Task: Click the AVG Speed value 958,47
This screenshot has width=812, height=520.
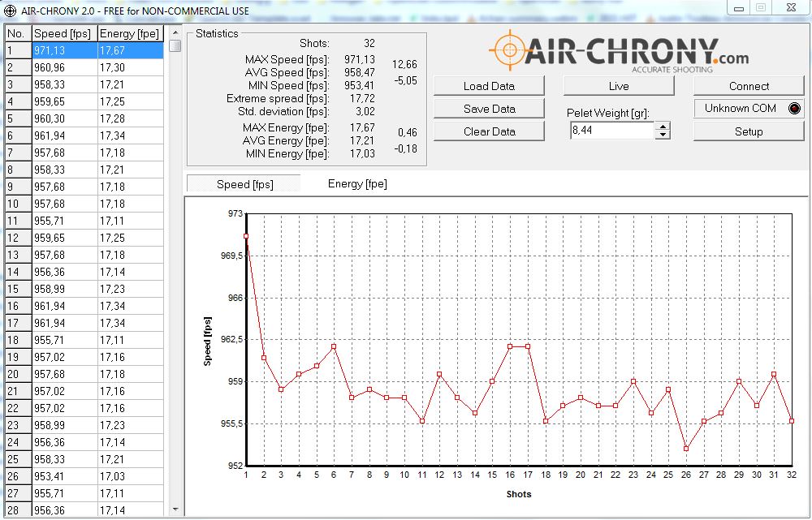Action: point(360,72)
